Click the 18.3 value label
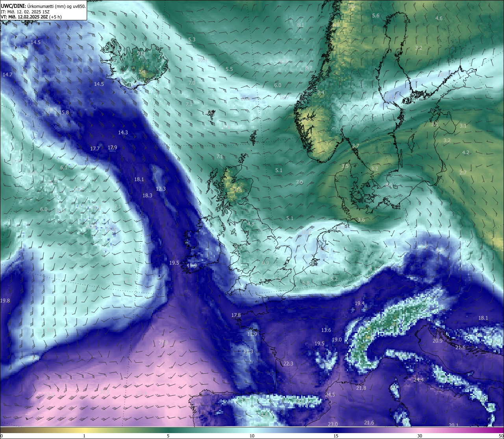Screen dimensions: 504x439 click(x=147, y=195)
